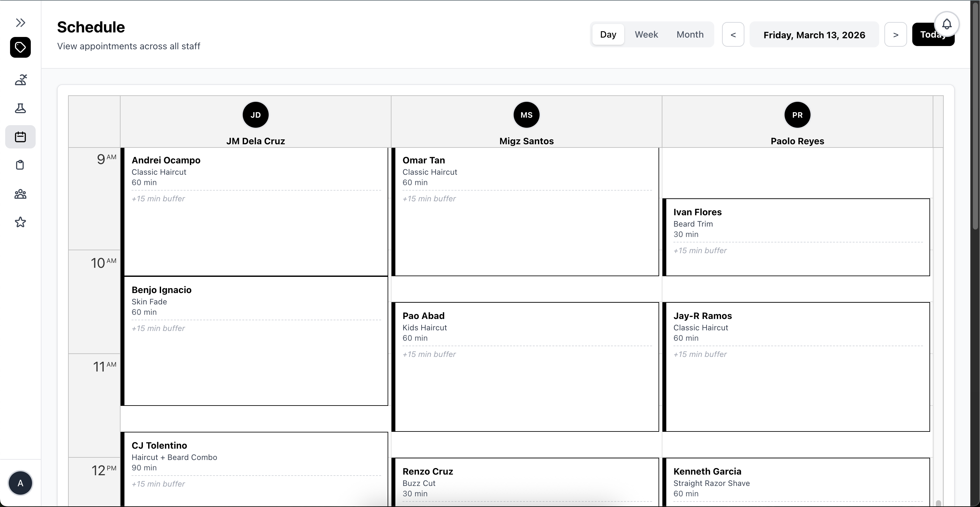Go to previous day with left arrow
980x507 pixels.
click(x=733, y=34)
